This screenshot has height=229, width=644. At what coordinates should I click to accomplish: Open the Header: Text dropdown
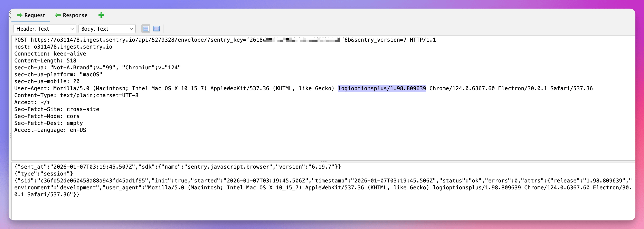pos(45,29)
